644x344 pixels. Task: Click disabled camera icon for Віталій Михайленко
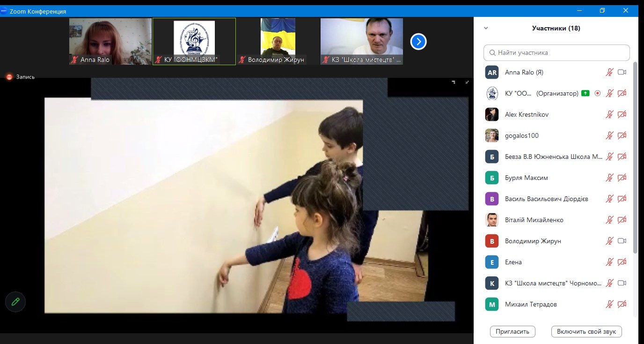pyautogui.click(x=622, y=220)
